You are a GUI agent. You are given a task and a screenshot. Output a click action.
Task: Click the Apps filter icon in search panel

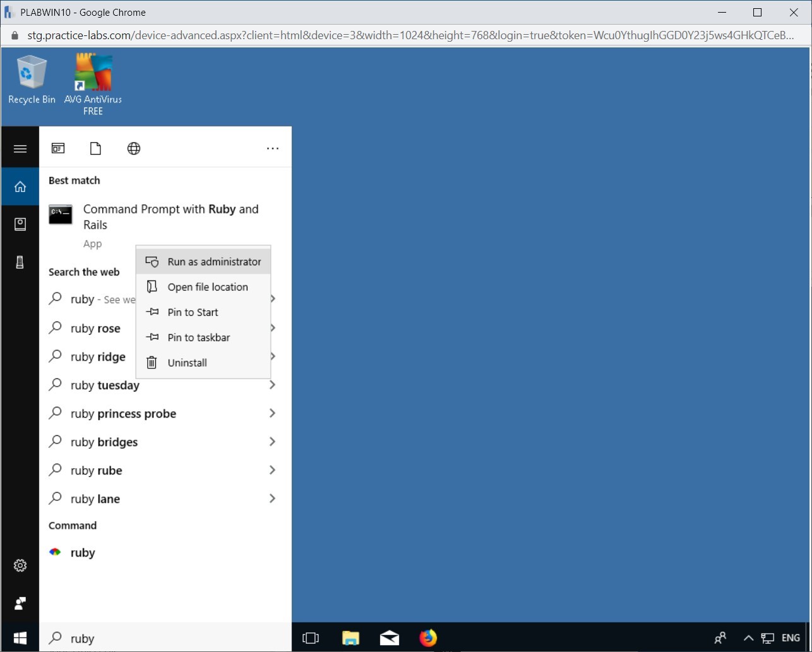pyautogui.click(x=58, y=148)
